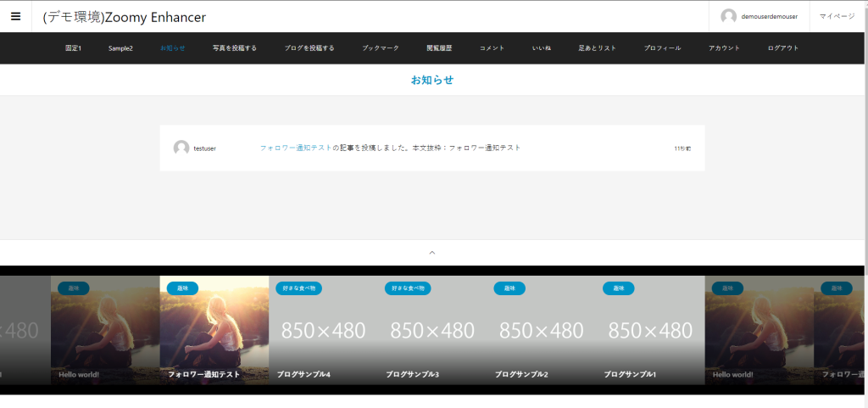Click the (デモ環境)Zoomy Enhancer site title
This screenshot has height=408, width=868.
pyautogui.click(x=125, y=17)
